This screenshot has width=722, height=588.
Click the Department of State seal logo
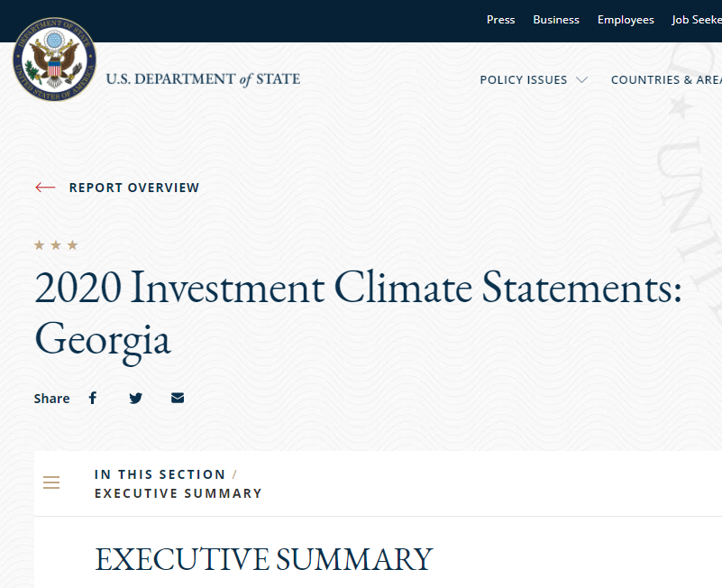54,59
